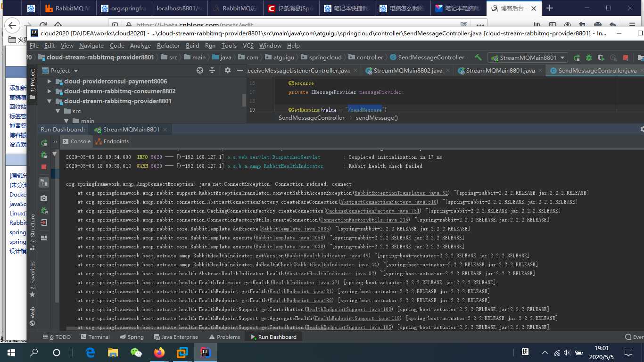Close the StreamMQMain8801.java editor tab
This screenshot has height=362, width=644.
[540, 71]
